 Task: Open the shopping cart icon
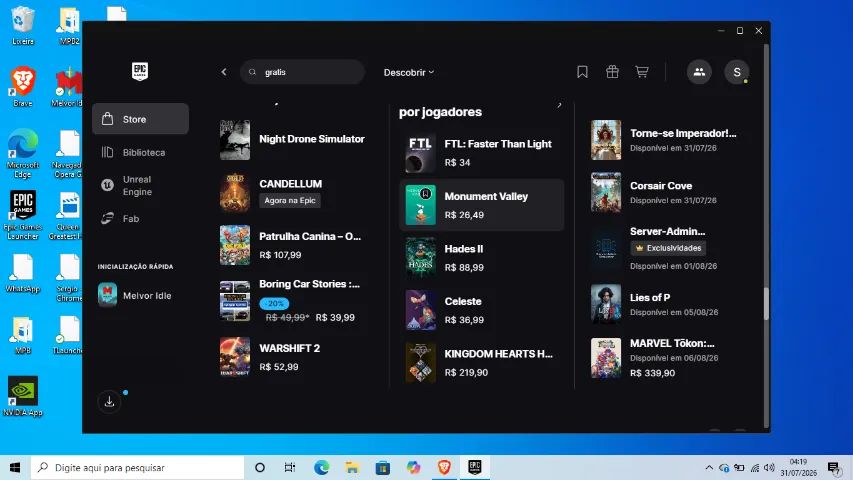point(642,72)
